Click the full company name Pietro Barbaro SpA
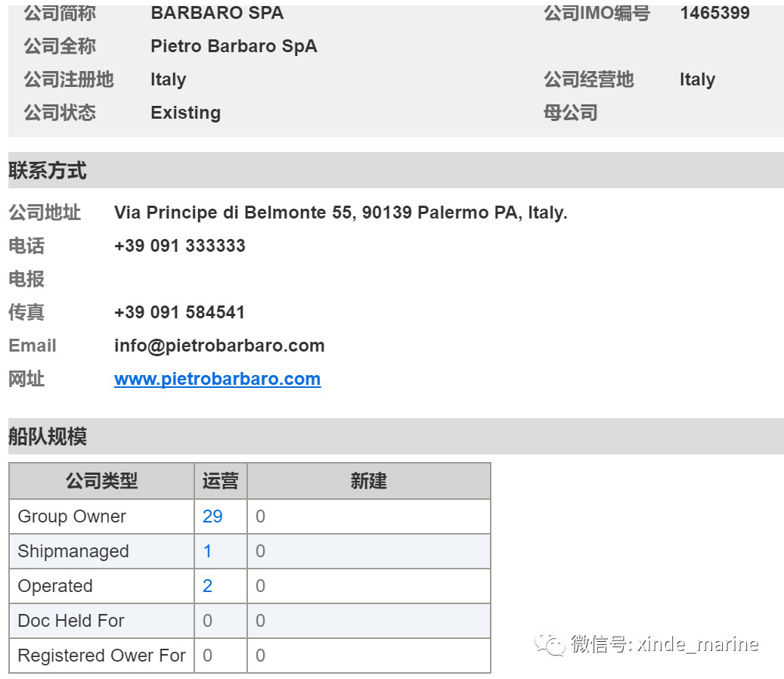784x679 pixels. (234, 46)
